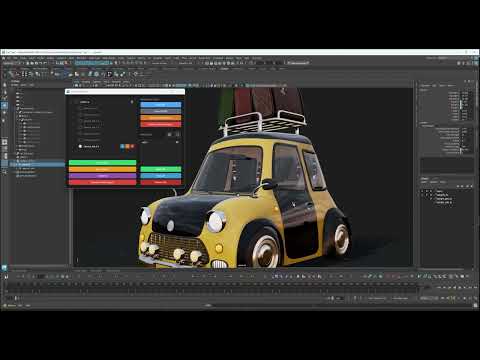Select the Move tool in the left toolbox
The image size is (480, 360).
4,105
